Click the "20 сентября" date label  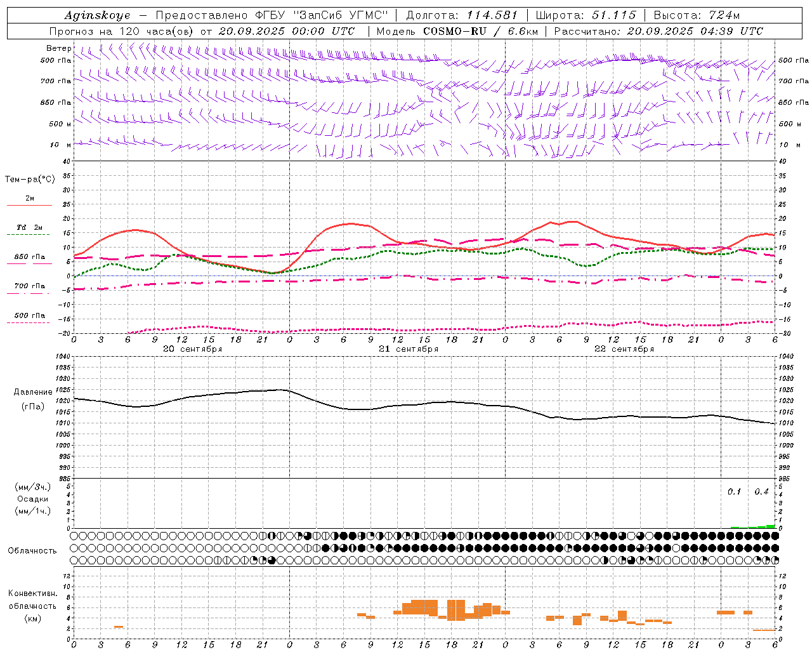click(x=192, y=349)
